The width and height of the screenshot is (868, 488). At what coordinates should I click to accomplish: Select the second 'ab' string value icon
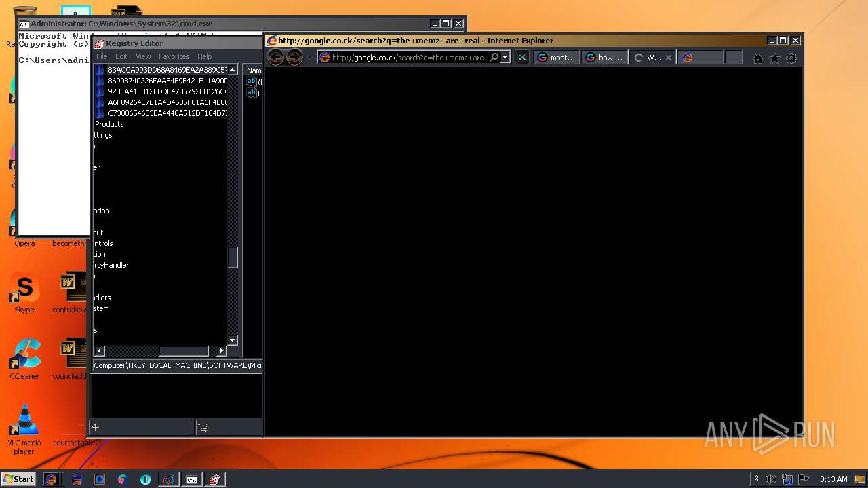tap(251, 93)
